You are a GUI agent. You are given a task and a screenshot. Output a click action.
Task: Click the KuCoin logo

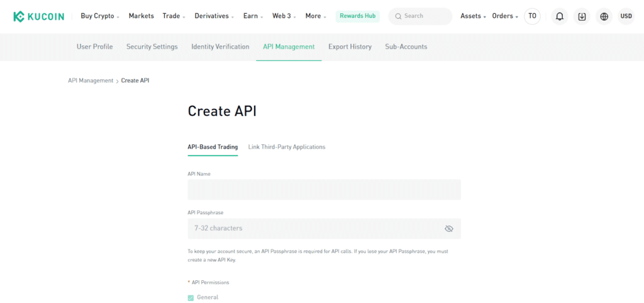(x=38, y=16)
